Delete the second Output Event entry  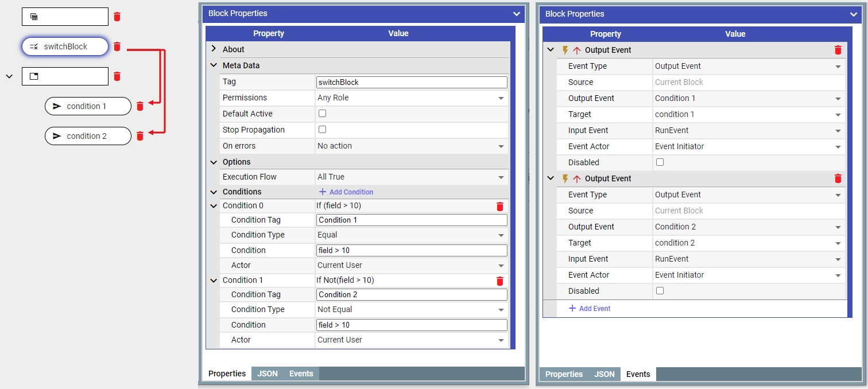pyautogui.click(x=838, y=178)
